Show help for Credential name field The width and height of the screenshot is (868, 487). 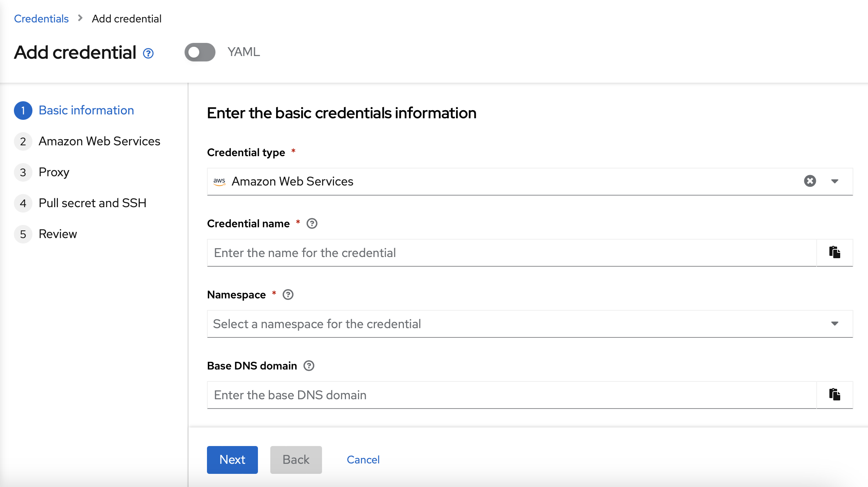(x=312, y=223)
